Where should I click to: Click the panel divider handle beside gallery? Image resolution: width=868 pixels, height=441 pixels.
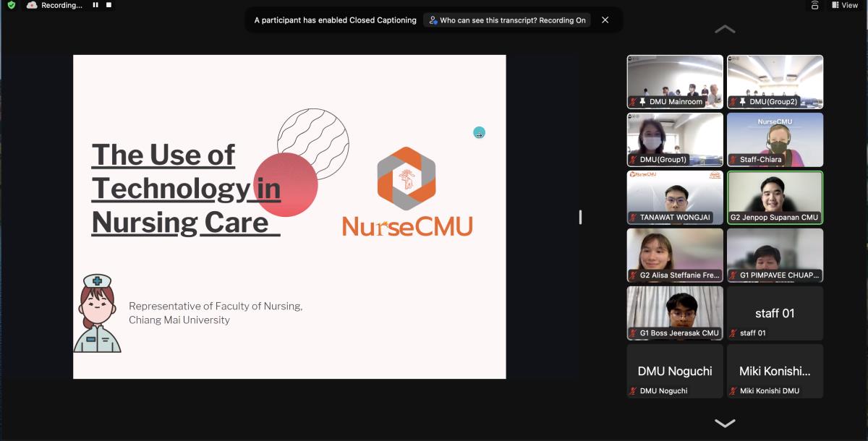(x=580, y=217)
